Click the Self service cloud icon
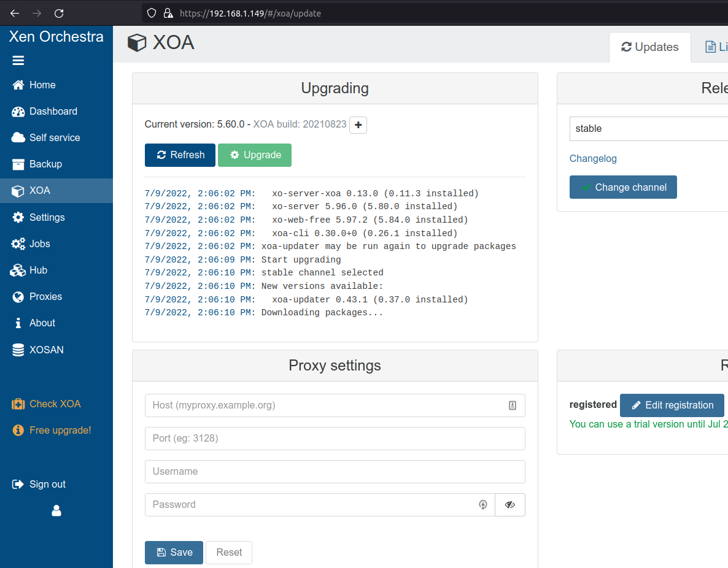The image size is (728, 568). [x=18, y=138]
